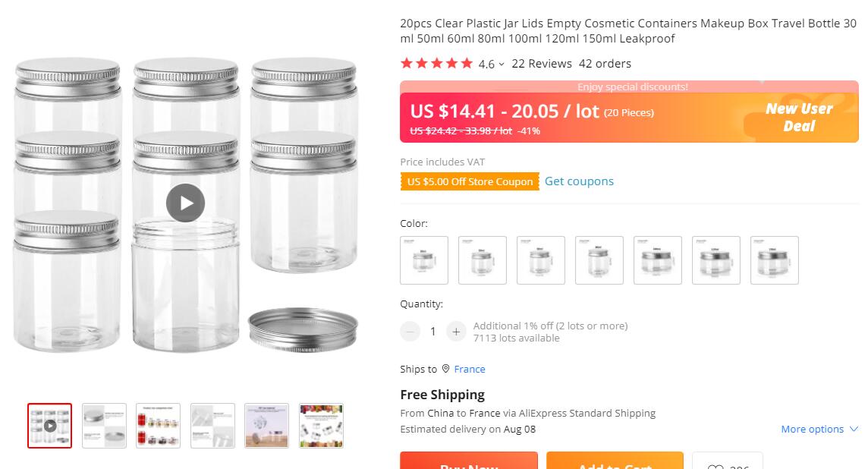
Task: Show the colorful fruit-border thumbnail
Action: (x=322, y=426)
